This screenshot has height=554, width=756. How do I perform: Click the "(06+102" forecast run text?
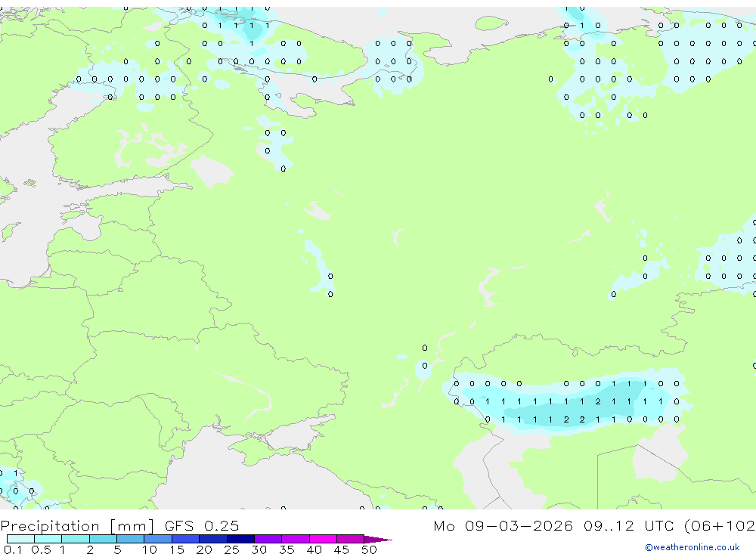click(x=720, y=525)
